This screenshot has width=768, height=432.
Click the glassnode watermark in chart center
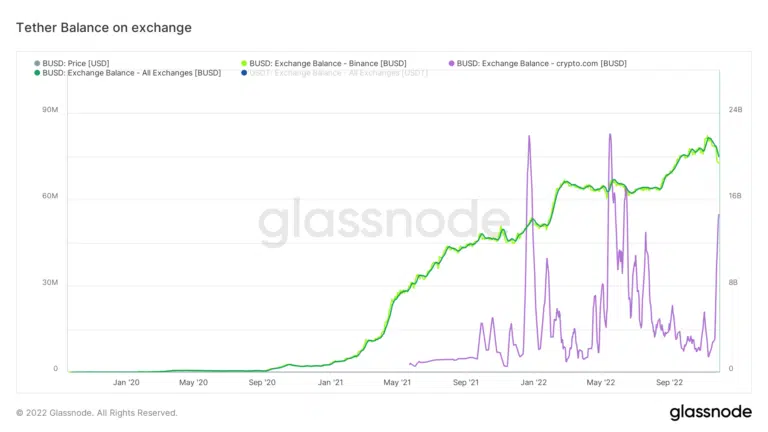click(x=384, y=222)
